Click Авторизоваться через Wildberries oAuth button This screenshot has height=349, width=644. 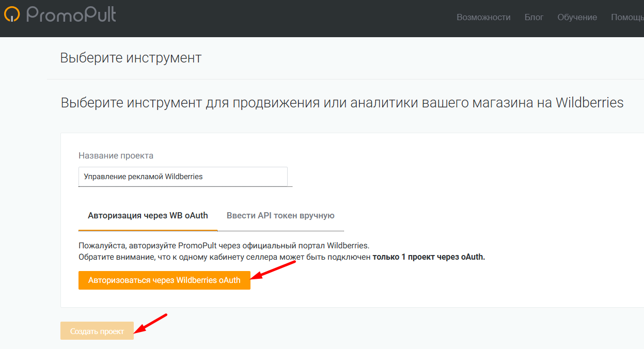pyautogui.click(x=164, y=280)
